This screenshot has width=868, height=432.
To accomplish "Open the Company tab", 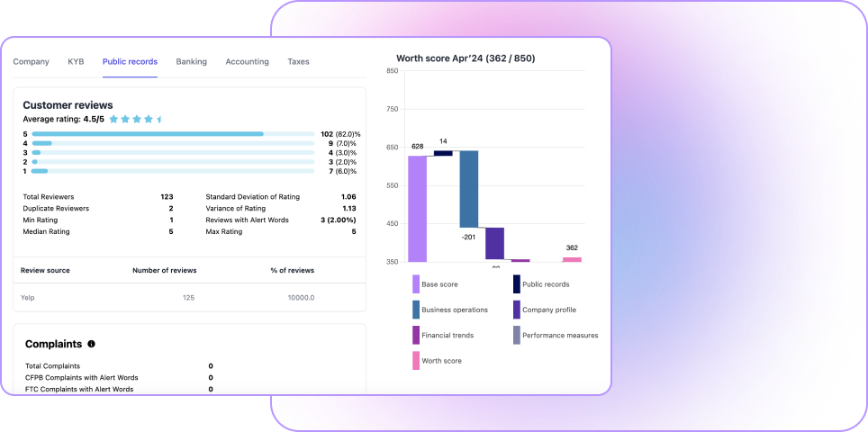I will pyautogui.click(x=31, y=62).
